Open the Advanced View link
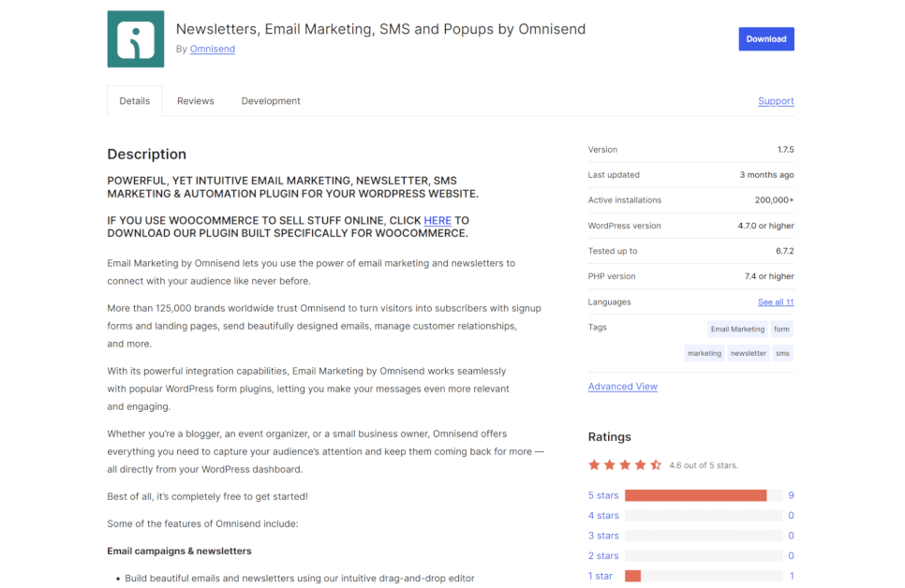 [x=622, y=387]
